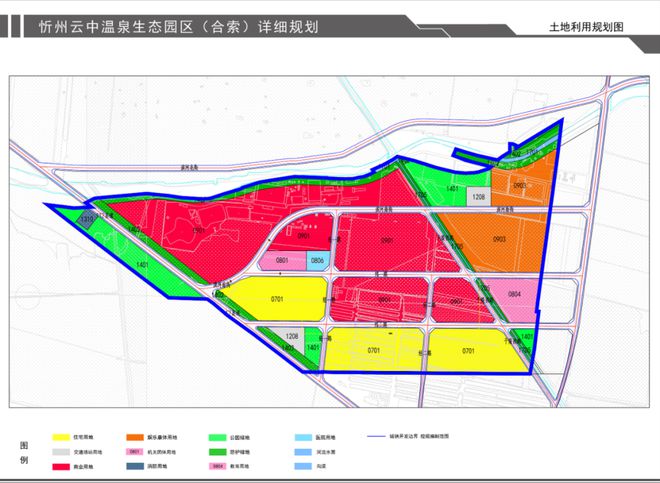Select the pink 0804 parcel on the right
660x483 pixels.
click(514, 295)
